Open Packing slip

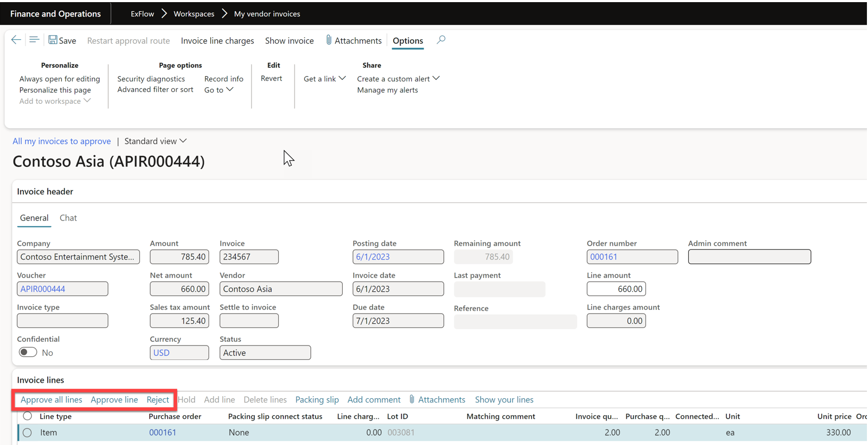[x=317, y=399]
